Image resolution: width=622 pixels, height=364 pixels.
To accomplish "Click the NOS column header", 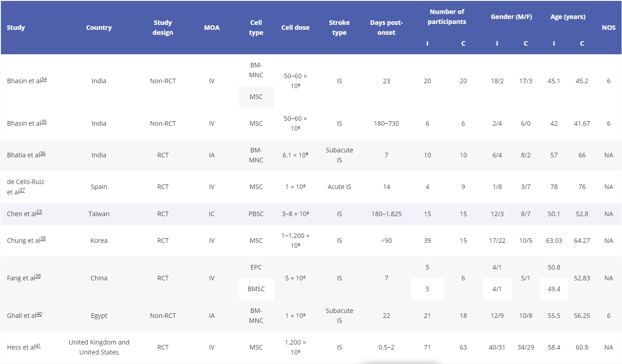I will pyautogui.click(x=608, y=28).
